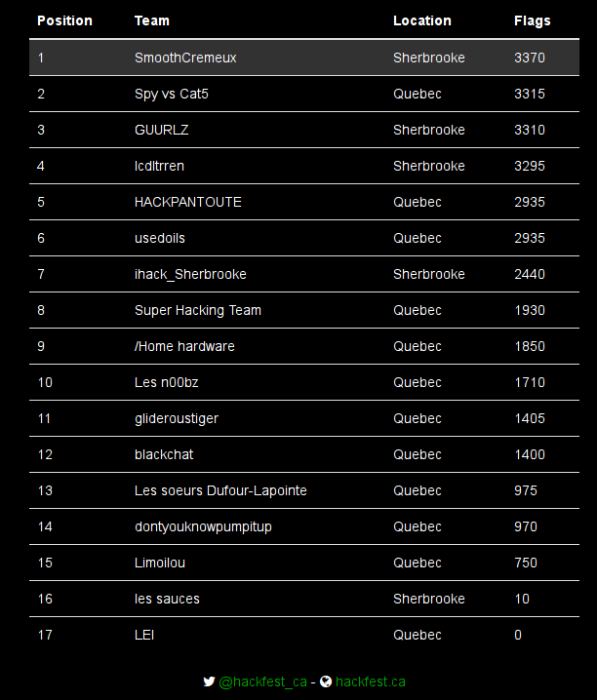The height and width of the screenshot is (700, 597).
Task: Click the GUURLZ team name
Action: 162,130
